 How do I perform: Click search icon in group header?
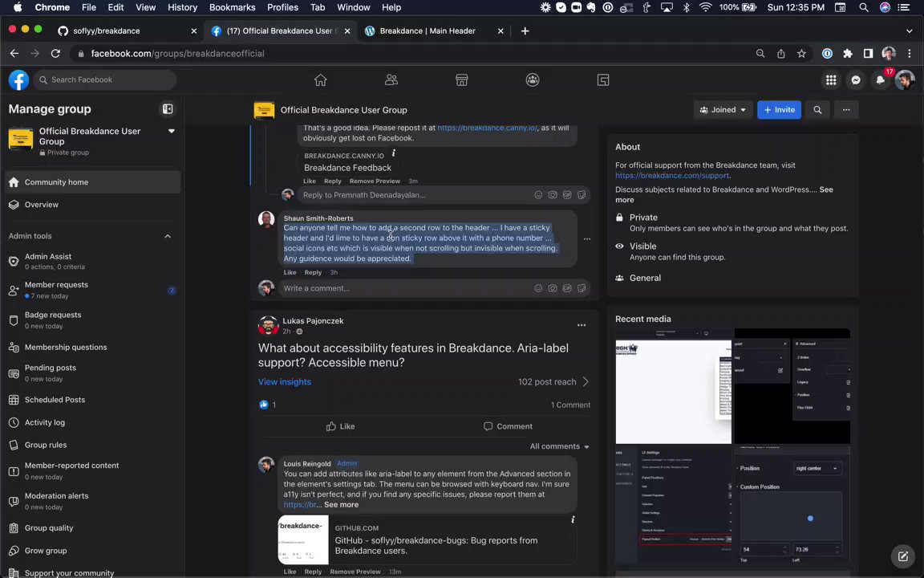tap(817, 110)
